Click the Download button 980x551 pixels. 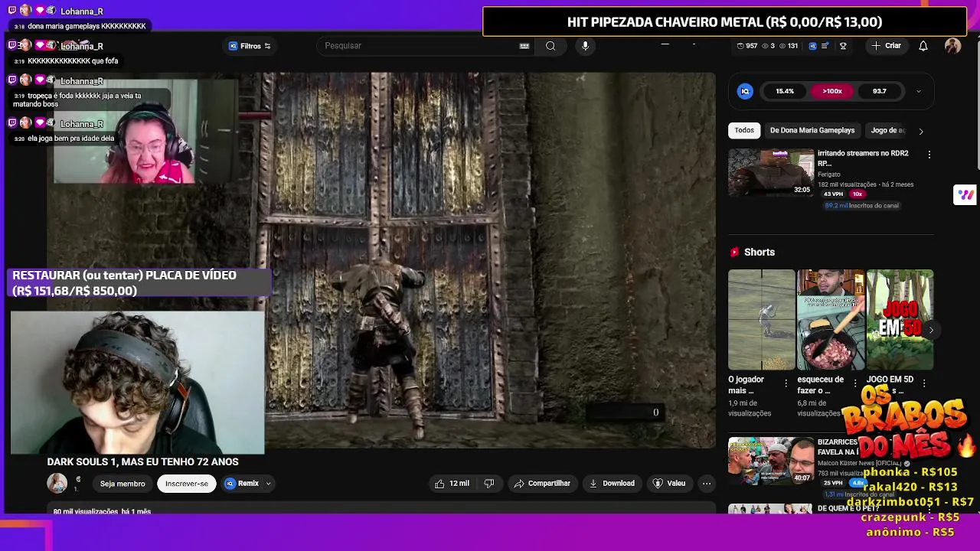coord(612,484)
